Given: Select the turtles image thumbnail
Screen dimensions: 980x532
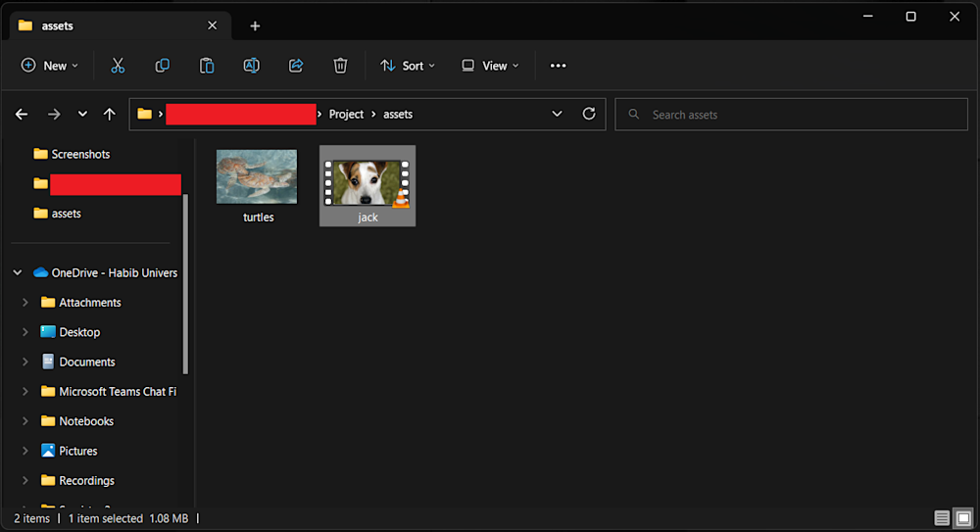Looking at the screenshot, I should click(x=257, y=176).
